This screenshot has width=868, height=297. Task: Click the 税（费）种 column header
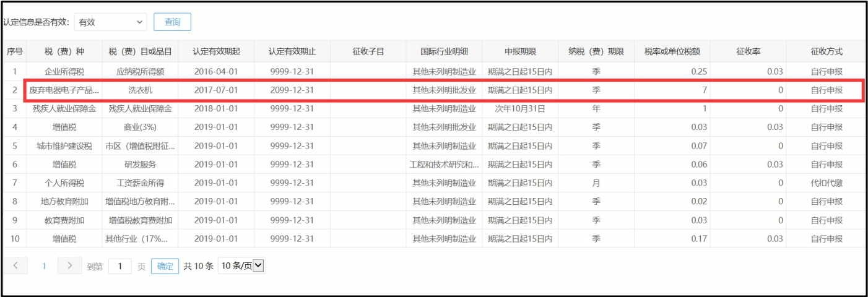click(x=64, y=52)
